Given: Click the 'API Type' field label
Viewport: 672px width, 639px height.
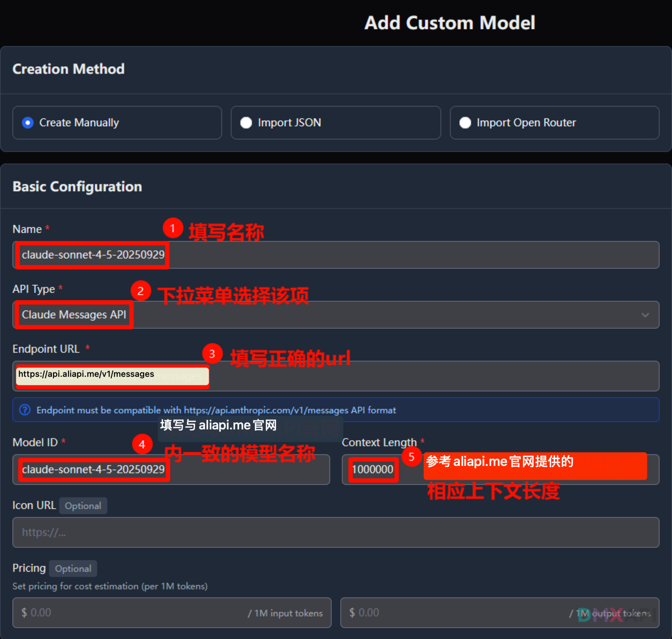Looking at the screenshot, I should [x=34, y=289].
